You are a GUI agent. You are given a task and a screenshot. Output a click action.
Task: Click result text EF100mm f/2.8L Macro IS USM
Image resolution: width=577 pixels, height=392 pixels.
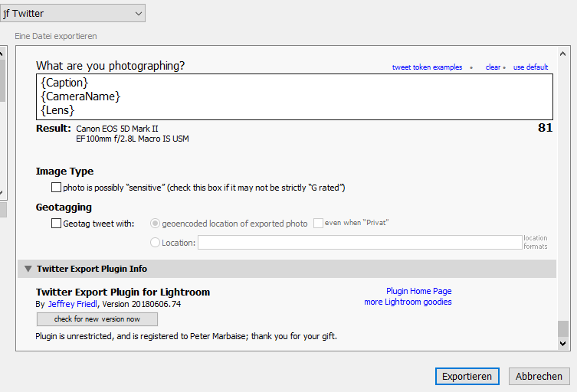[133, 139]
